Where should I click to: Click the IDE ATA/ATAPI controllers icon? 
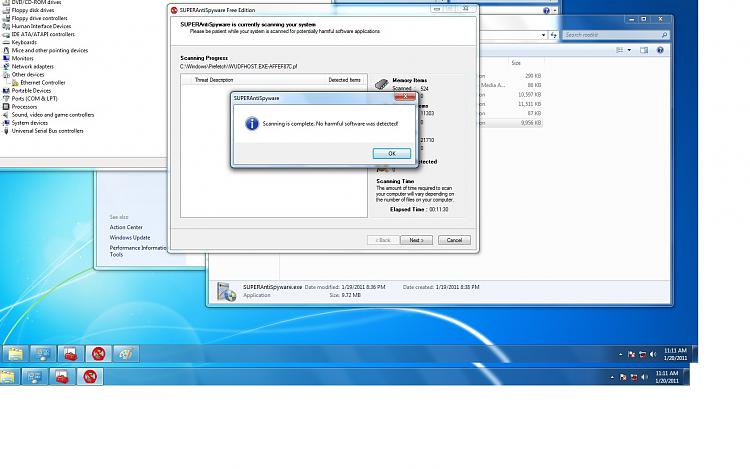coord(6,34)
